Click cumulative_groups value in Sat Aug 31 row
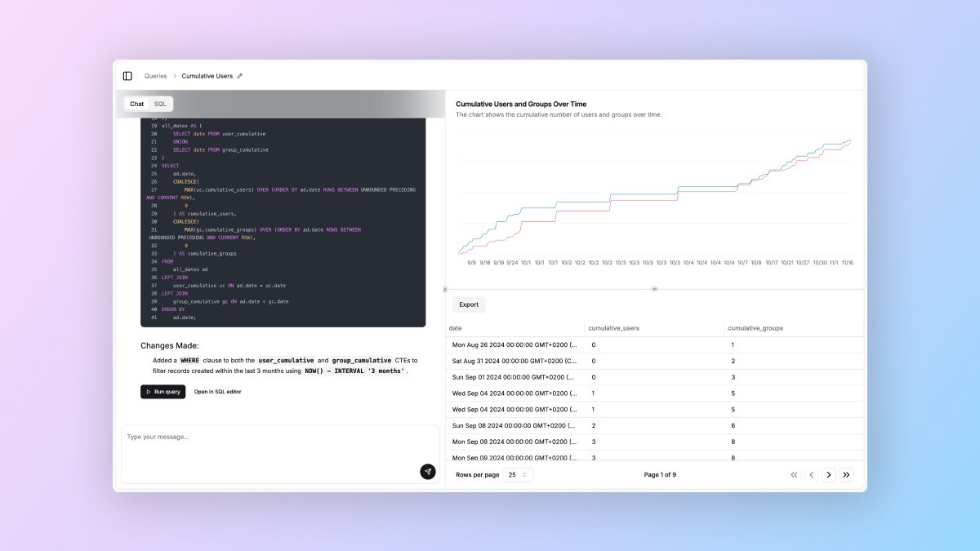Screen dimensions: 980x551 733,361
